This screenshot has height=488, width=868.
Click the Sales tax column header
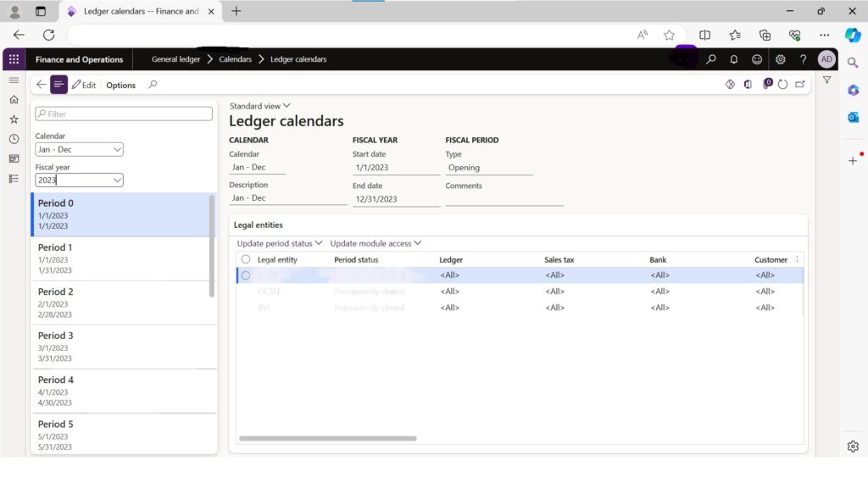559,259
